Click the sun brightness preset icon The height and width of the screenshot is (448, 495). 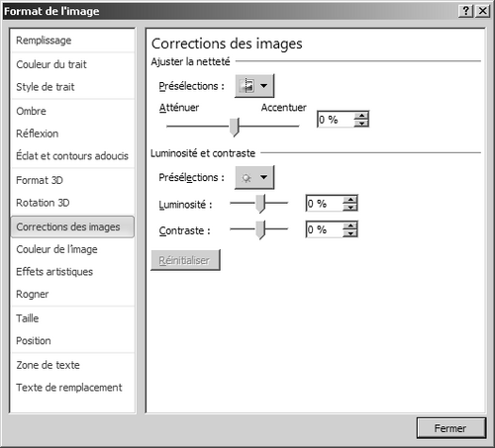247,178
